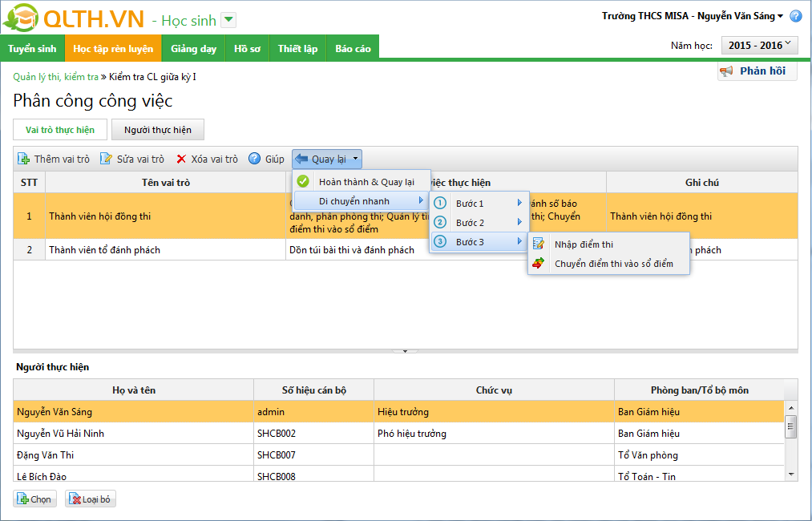812x521 pixels.
Task: Click the Loại bỏ button
Action: tap(91, 499)
